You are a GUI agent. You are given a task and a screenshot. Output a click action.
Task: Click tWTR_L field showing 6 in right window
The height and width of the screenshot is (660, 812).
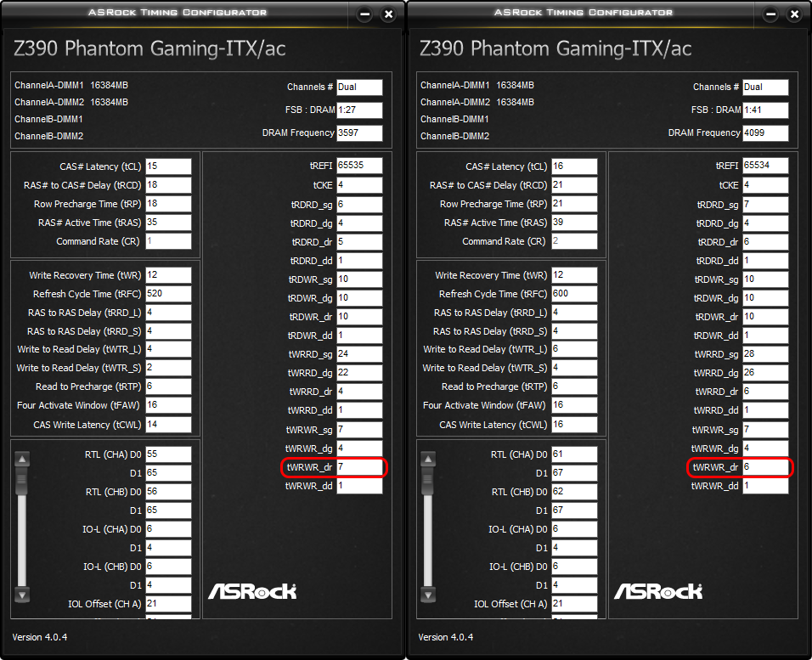(x=574, y=349)
